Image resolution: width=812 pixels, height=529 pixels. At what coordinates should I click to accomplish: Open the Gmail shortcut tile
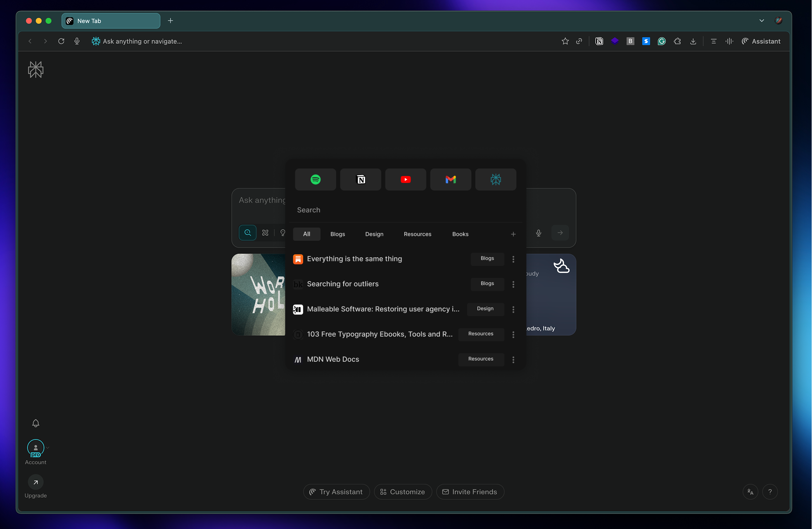pyautogui.click(x=450, y=179)
